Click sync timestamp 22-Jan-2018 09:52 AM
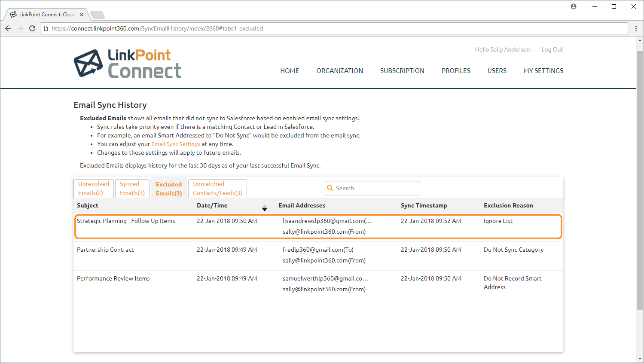The image size is (644, 363). pyautogui.click(x=431, y=221)
